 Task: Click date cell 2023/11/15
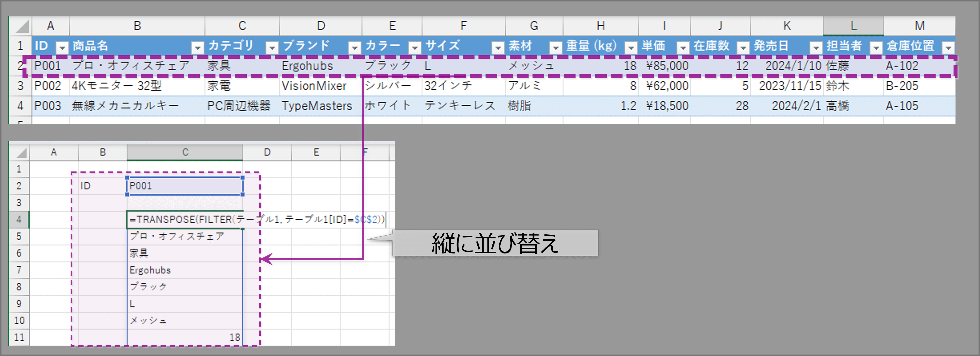point(787,86)
